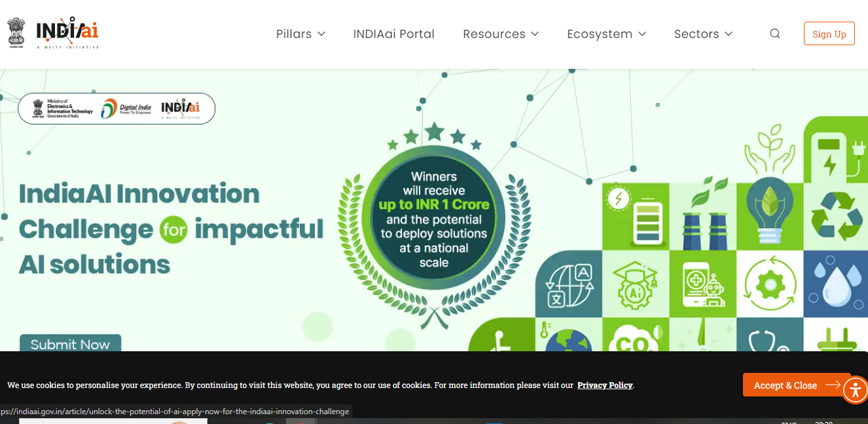Screen dimensions: 868x424
Task: Click the water droplets icon tile
Action: pos(836,284)
